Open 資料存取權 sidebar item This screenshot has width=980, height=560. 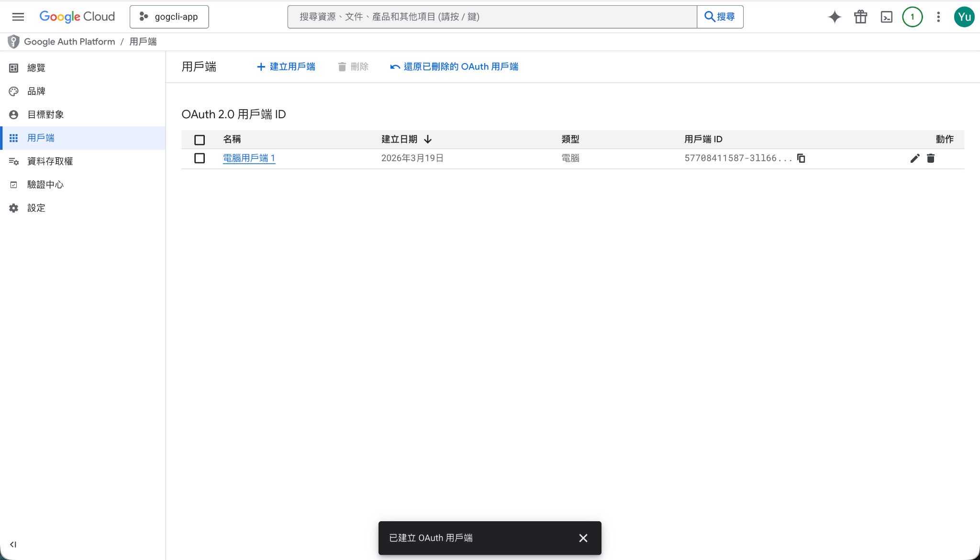coord(50,161)
